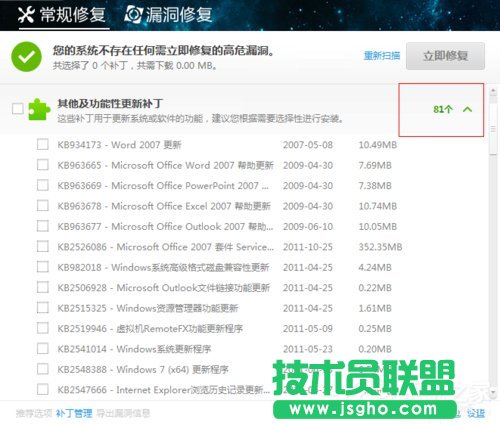The image size is (500, 425).
Task: Click the size value 10.05MB
Action: click(x=378, y=227)
